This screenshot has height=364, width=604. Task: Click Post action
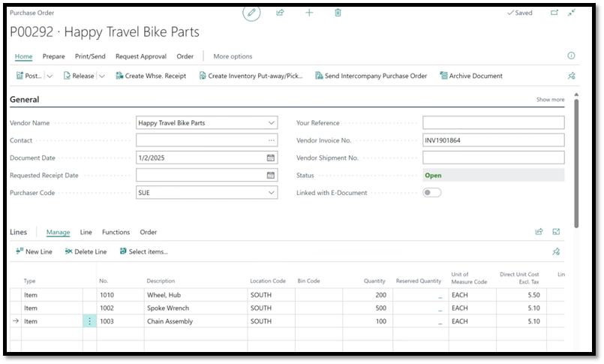[x=29, y=76]
